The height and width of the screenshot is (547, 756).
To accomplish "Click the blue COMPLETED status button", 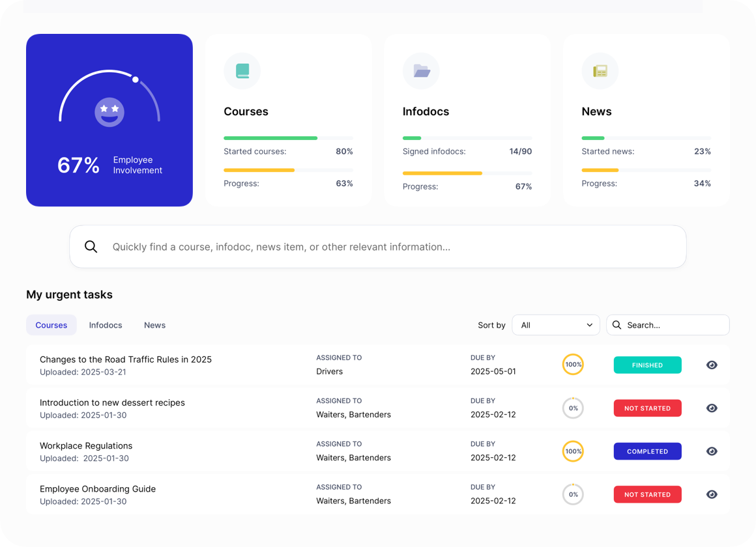I will coord(647,451).
